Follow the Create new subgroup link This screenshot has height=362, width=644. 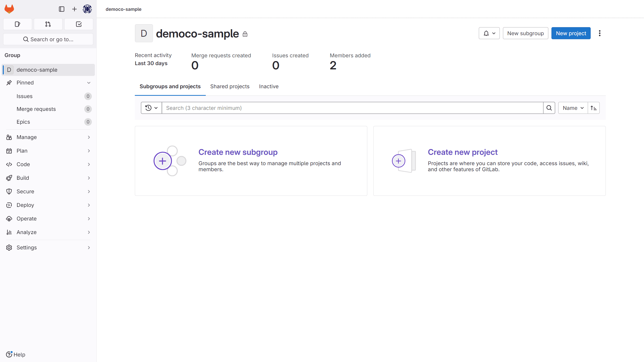(238, 152)
